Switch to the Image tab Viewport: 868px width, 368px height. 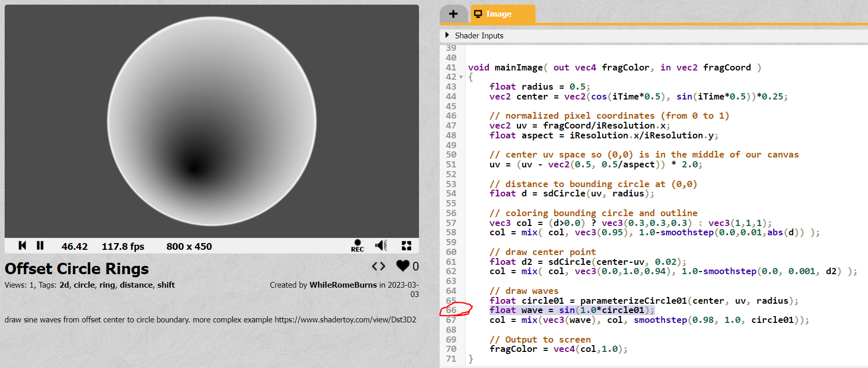coord(499,14)
